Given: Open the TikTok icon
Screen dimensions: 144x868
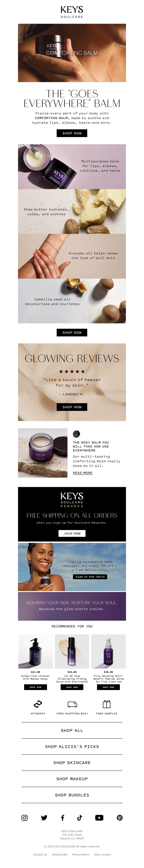Looking at the screenshot, I should tap(80, 818).
